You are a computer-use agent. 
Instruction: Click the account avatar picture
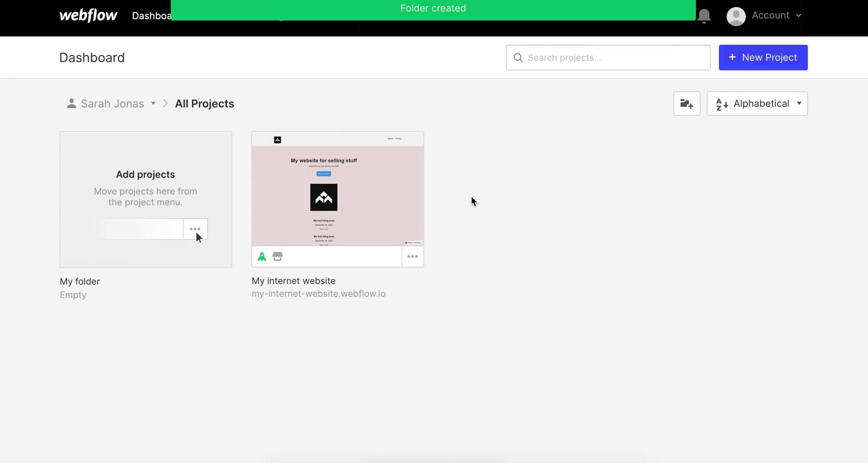coord(736,16)
